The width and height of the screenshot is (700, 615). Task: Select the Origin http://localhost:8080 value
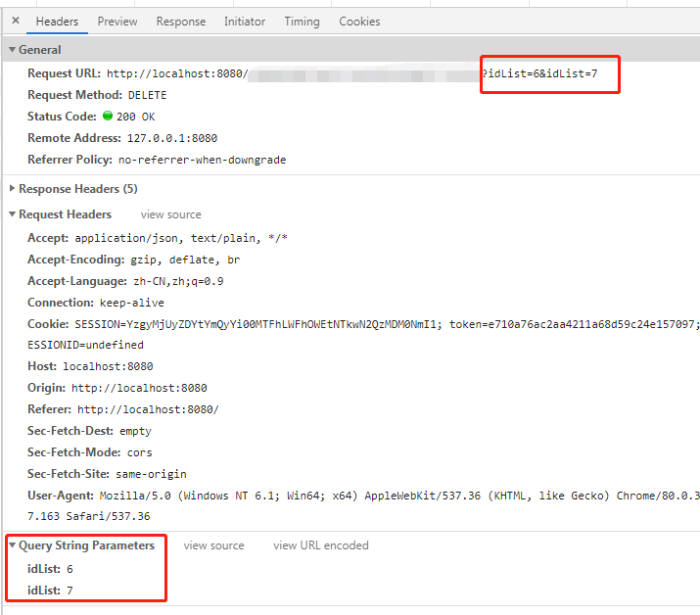(139, 388)
